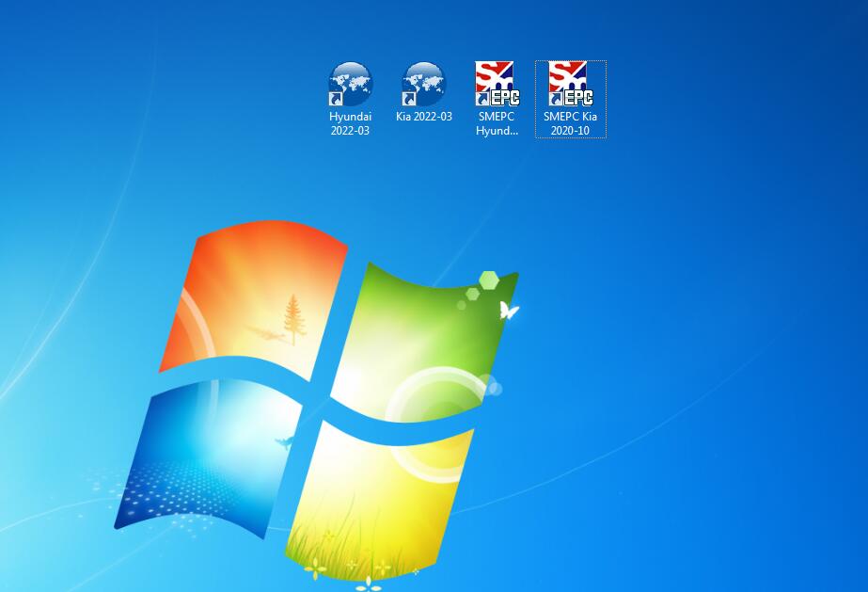This screenshot has width=868, height=592.
Task: Select the Kia 2022-03 globe shortcut icon
Action: click(x=423, y=84)
